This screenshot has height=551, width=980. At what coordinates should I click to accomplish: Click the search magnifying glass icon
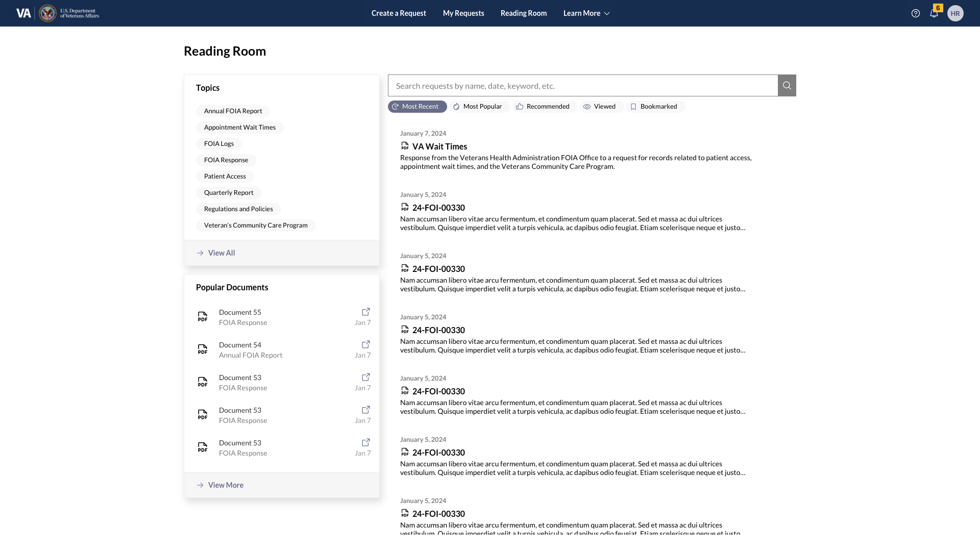(787, 85)
